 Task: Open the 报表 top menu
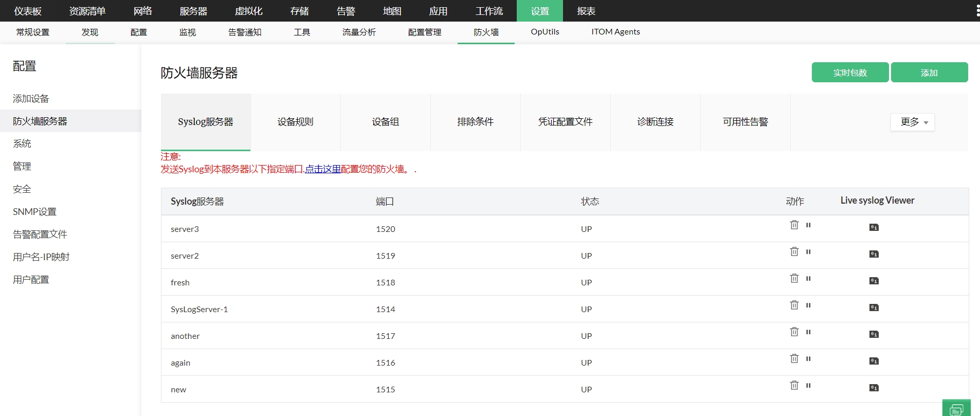586,11
